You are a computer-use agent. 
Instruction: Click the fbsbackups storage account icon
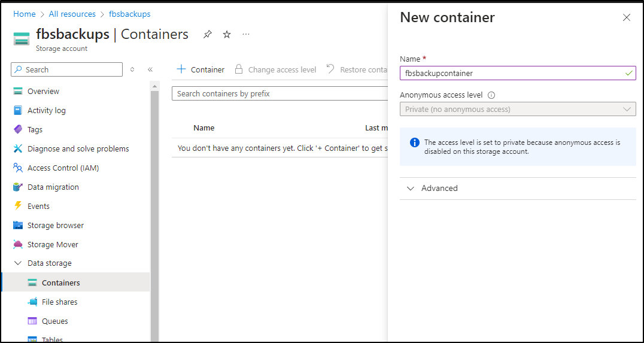tap(22, 38)
